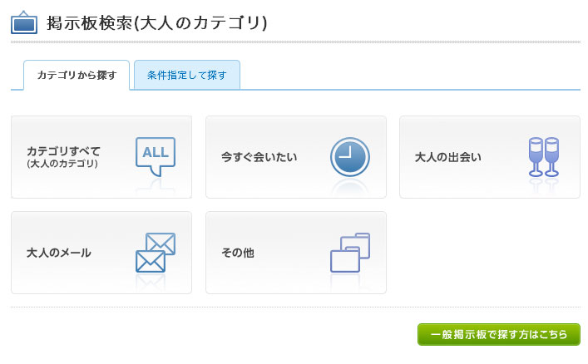The width and height of the screenshot is (588, 364).
Task: Pick the その他 label text
Action: coord(238,253)
